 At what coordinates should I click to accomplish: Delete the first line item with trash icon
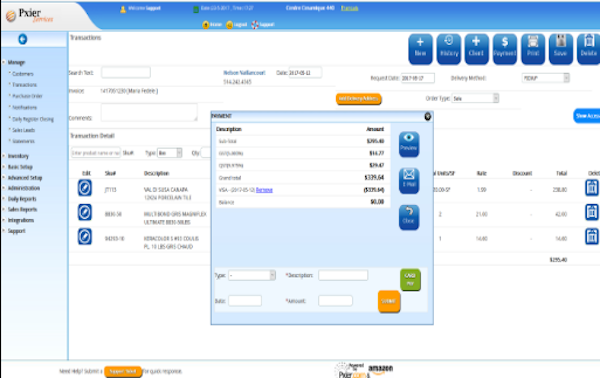click(x=592, y=188)
